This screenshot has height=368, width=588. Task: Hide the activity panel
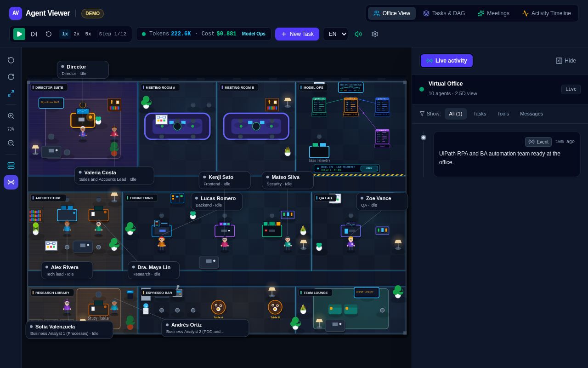coord(566,61)
